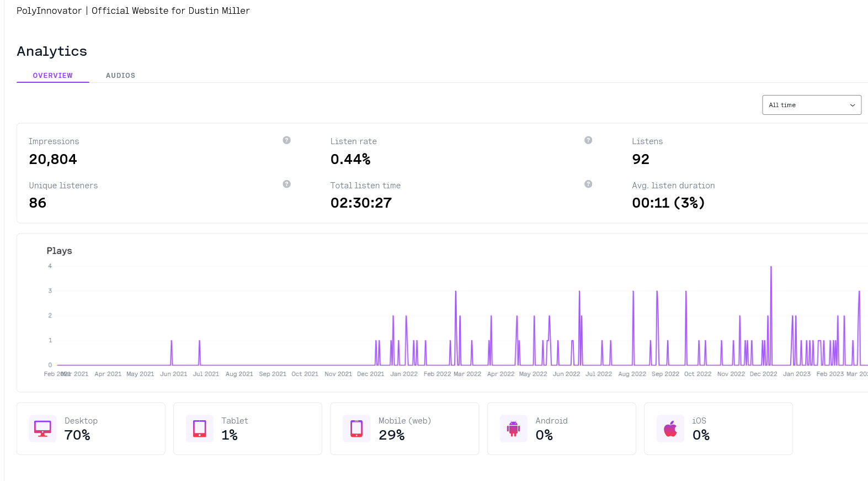868x481 pixels.
Task: Click the Impressions value 20,804
Action: pos(53,160)
